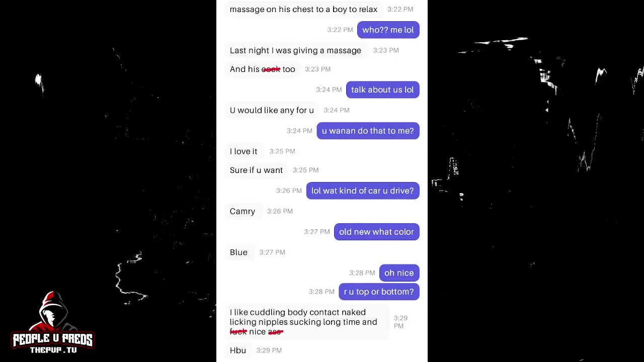The image size is (644, 362).
Task: Click timestamp beside the 'Camry' message
Action: click(x=280, y=211)
